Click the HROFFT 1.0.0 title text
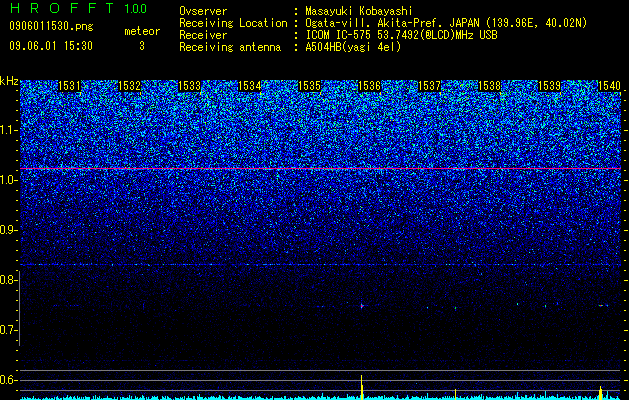 pos(78,8)
